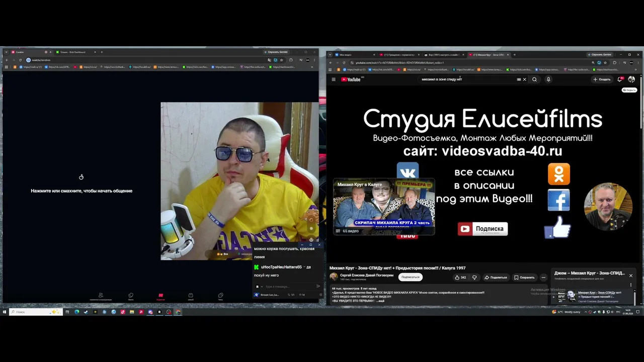Go back in the YouTube browser window
The height and width of the screenshot is (362, 644).
click(x=331, y=63)
